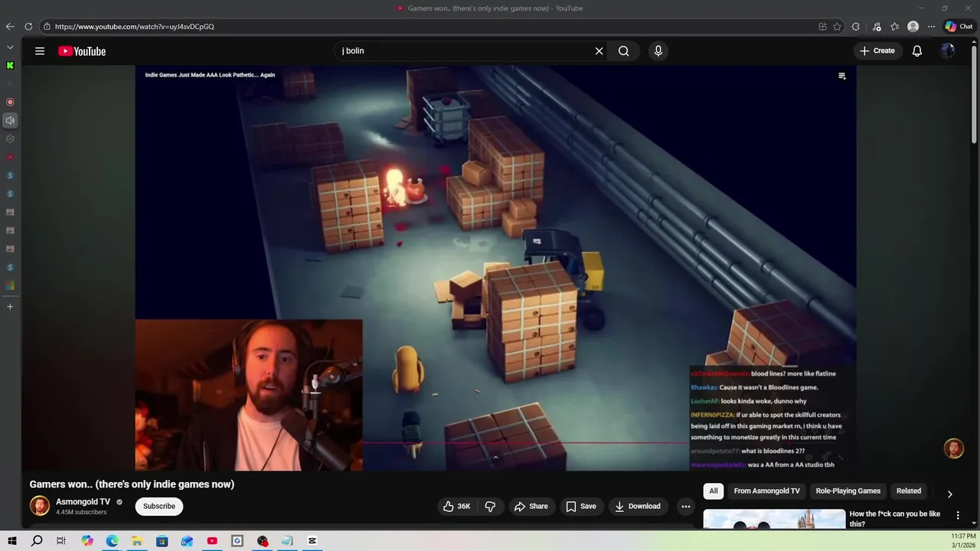
Task: Favorite this page with the star icon
Action: pyautogui.click(x=838, y=26)
